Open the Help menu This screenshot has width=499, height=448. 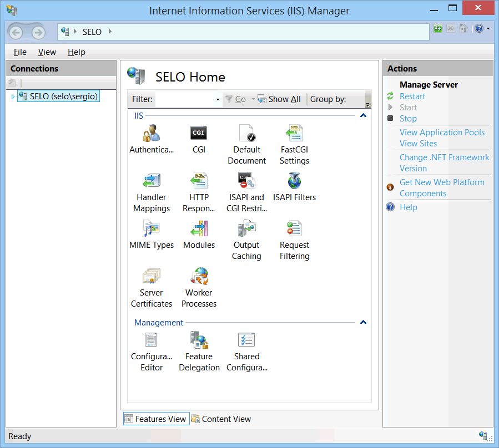77,52
